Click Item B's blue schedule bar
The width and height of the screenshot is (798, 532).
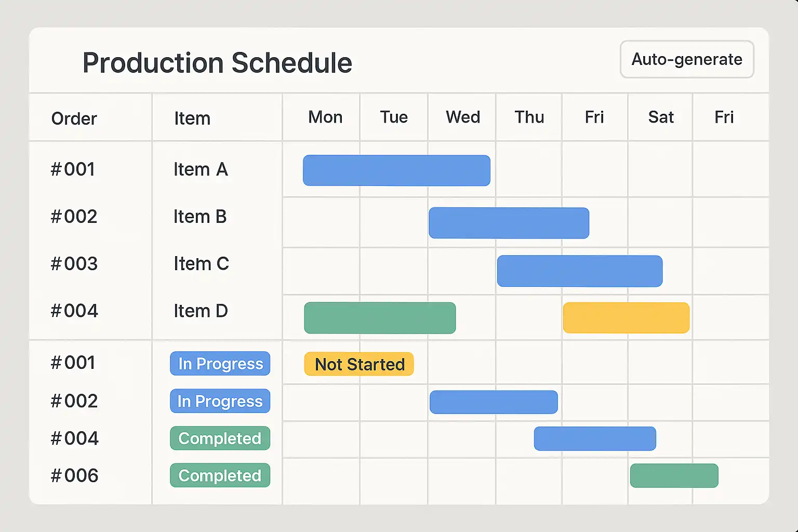point(509,223)
